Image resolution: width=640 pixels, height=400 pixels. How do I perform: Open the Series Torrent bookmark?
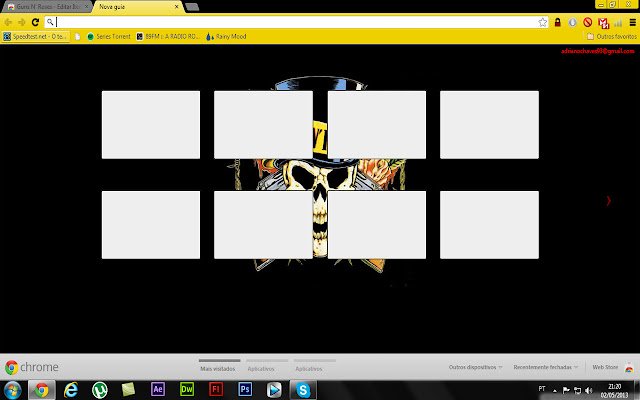[x=109, y=36]
